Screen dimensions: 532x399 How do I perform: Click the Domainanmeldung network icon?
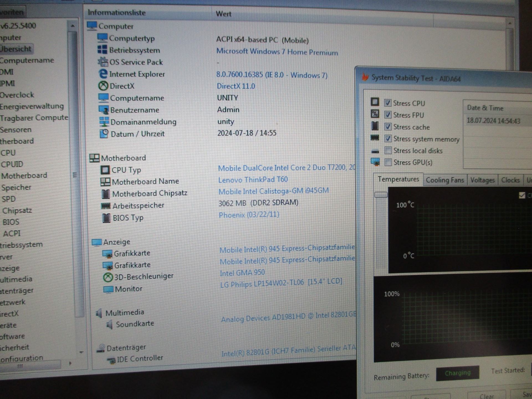point(104,122)
